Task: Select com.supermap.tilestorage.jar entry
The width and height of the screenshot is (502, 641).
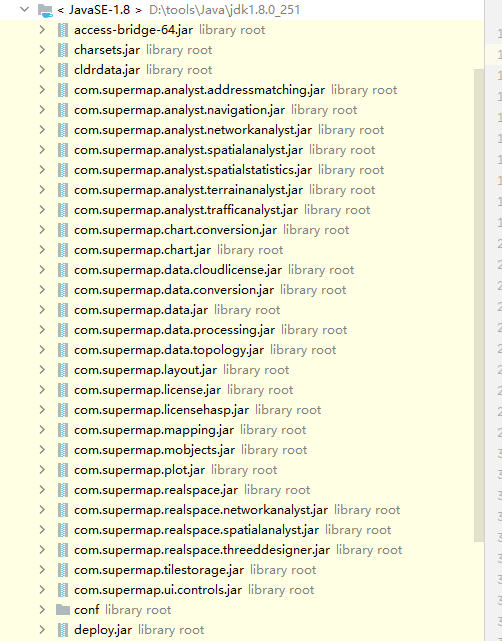Action: coord(159,570)
